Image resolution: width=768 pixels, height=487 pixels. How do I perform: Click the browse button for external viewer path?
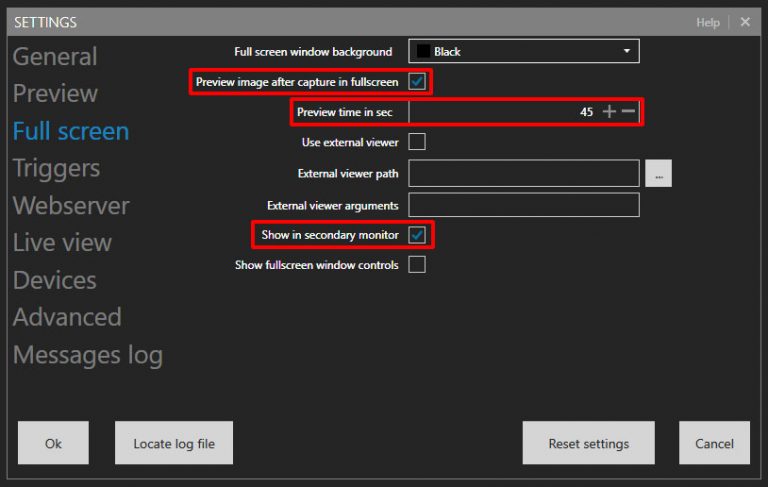[x=658, y=173]
